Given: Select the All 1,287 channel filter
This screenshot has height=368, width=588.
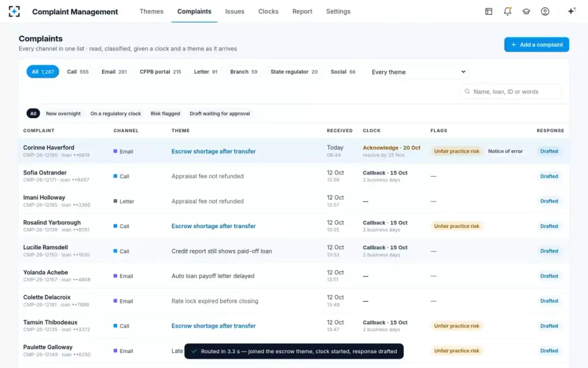Looking at the screenshot, I should [43, 72].
